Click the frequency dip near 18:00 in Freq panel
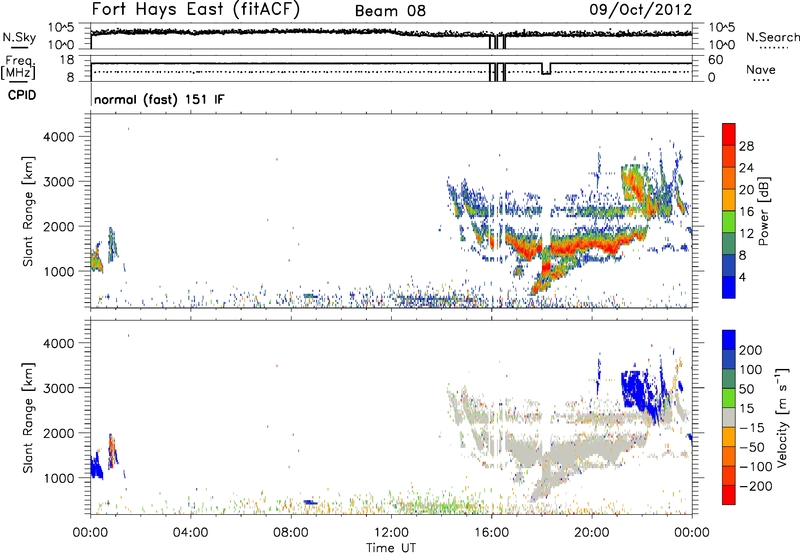 click(546, 69)
